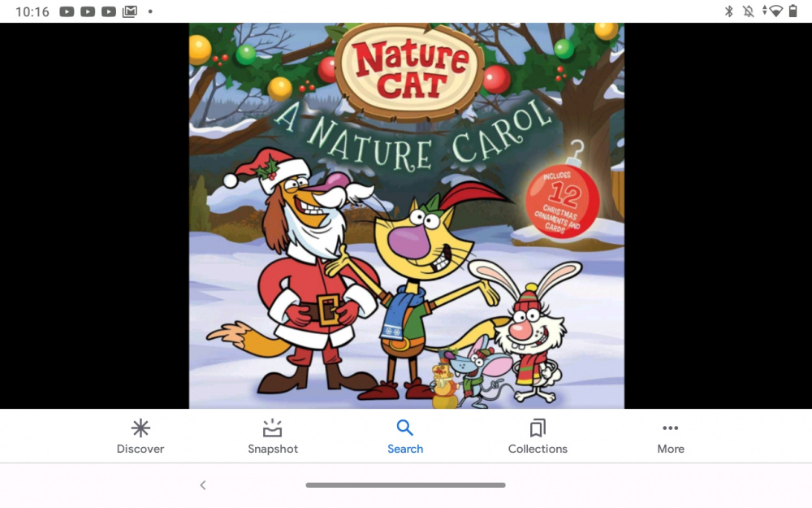812x508 pixels.
Task: Tap the back arrow in navigation bar
Action: 203,485
